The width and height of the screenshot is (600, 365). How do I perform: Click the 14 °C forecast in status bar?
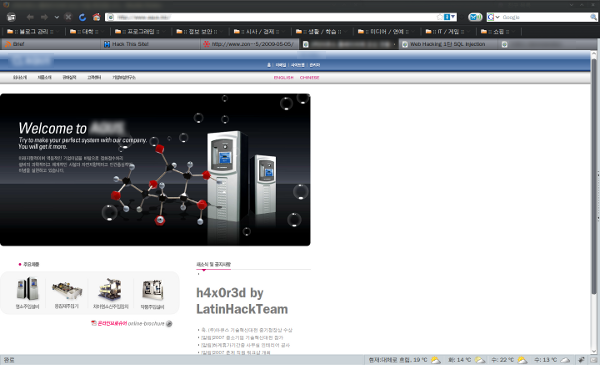(x=466, y=360)
